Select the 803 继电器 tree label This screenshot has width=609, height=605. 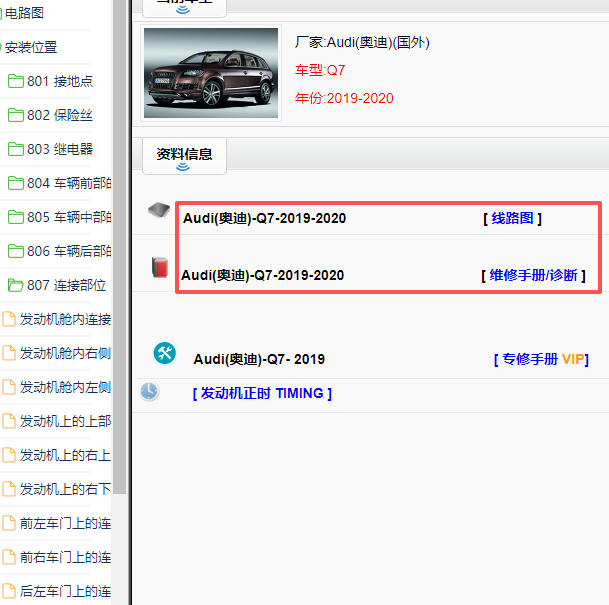pyautogui.click(x=60, y=149)
